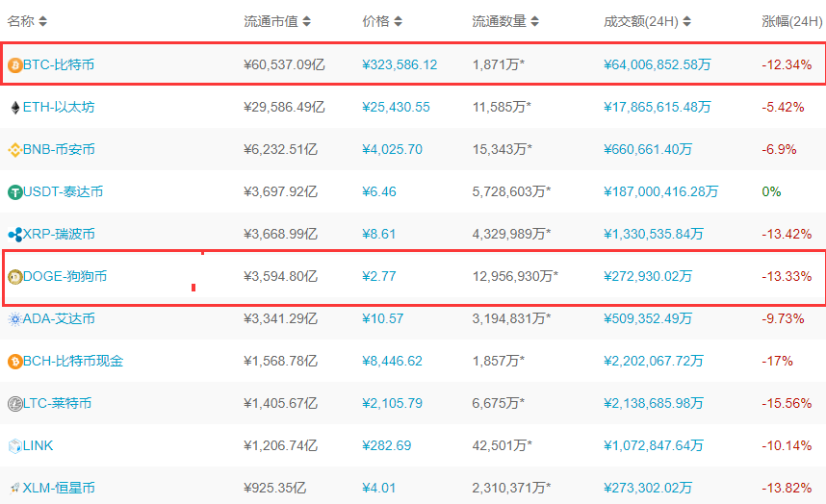Sort by 成交额(24H) using its sort arrows
The height and width of the screenshot is (504, 826).
coord(687,21)
